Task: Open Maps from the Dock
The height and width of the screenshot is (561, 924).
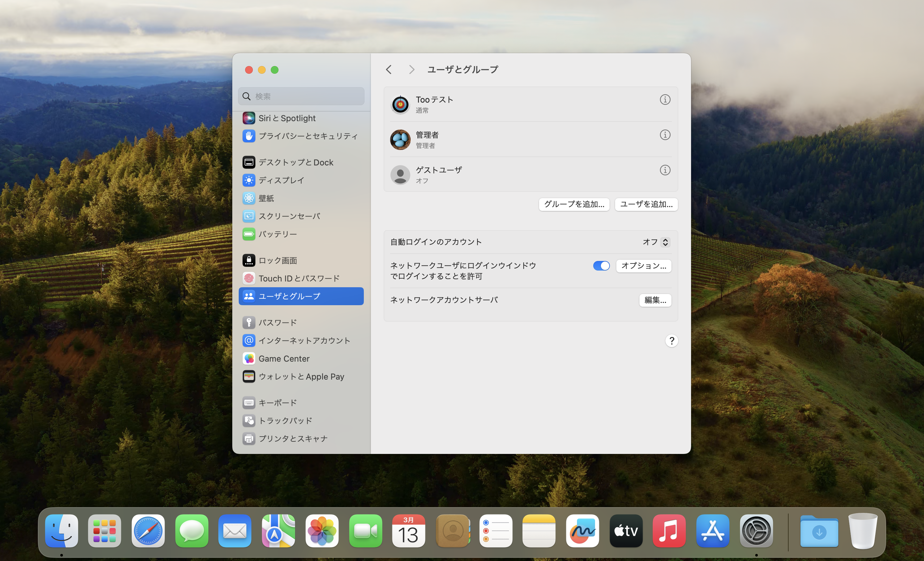Action: click(x=278, y=531)
